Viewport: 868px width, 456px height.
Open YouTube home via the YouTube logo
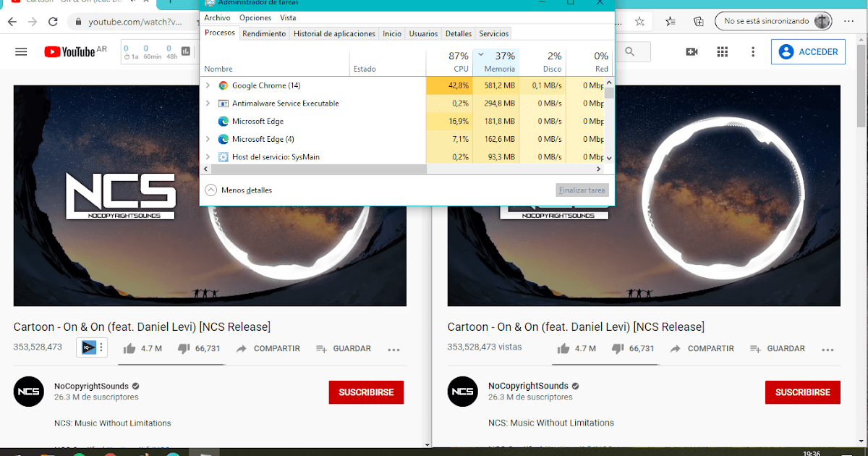tap(69, 51)
